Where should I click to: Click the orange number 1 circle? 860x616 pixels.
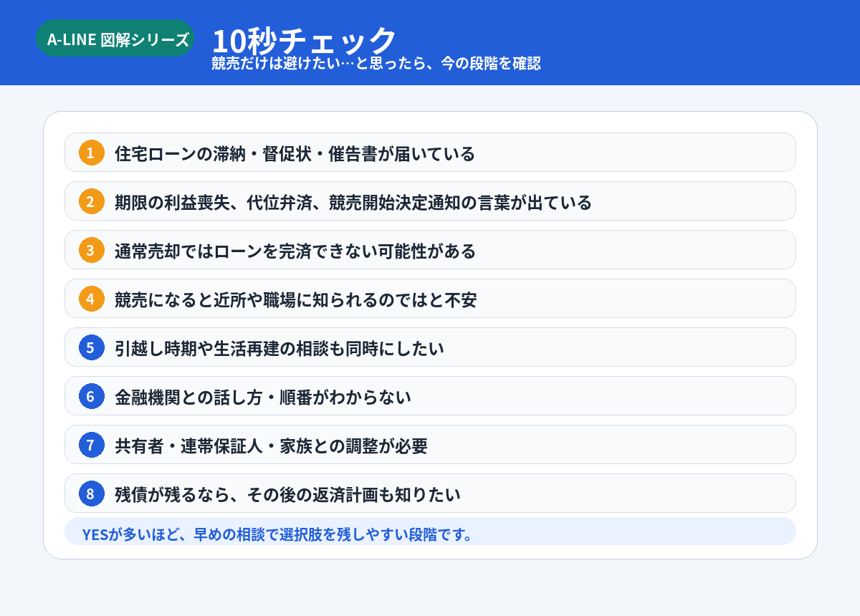tap(90, 153)
